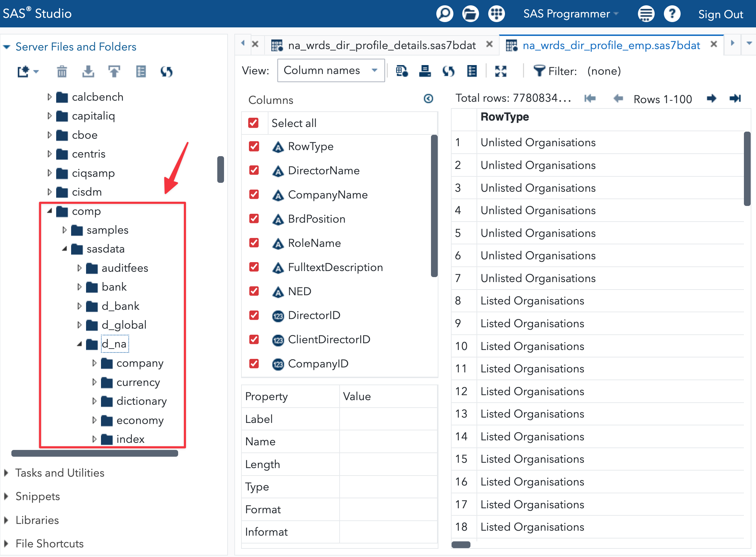Click the open folder icon in header
Image resolution: width=756 pixels, height=557 pixels.
pos(470,14)
